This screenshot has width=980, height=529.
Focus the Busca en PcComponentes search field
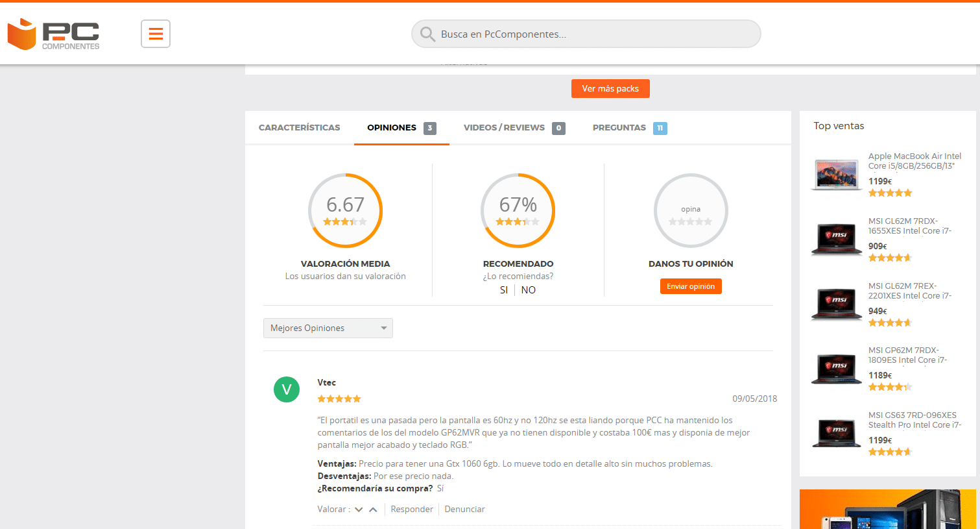tap(586, 34)
